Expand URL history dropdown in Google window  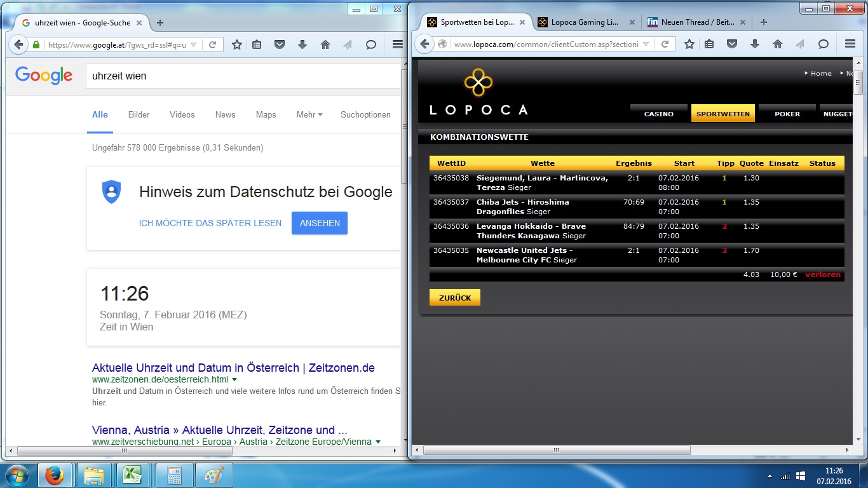tap(194, 44)
